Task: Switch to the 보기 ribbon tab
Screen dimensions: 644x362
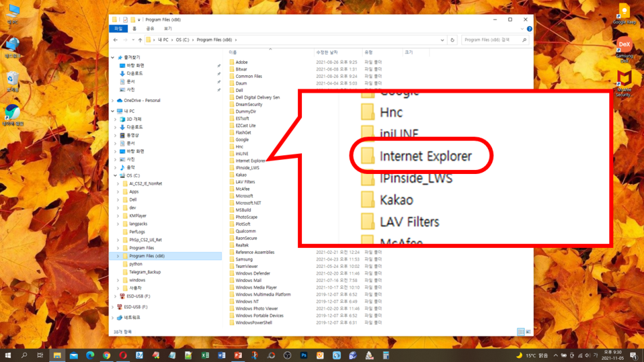Action: (x=168, y=29)
